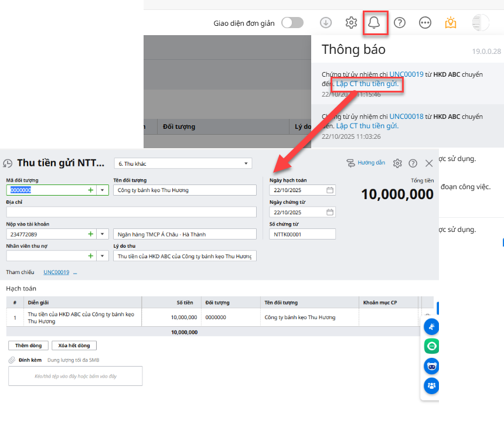Toggle the Giao diện đơn giản switch
504x424 pixels.
click(x=292, y=23)
